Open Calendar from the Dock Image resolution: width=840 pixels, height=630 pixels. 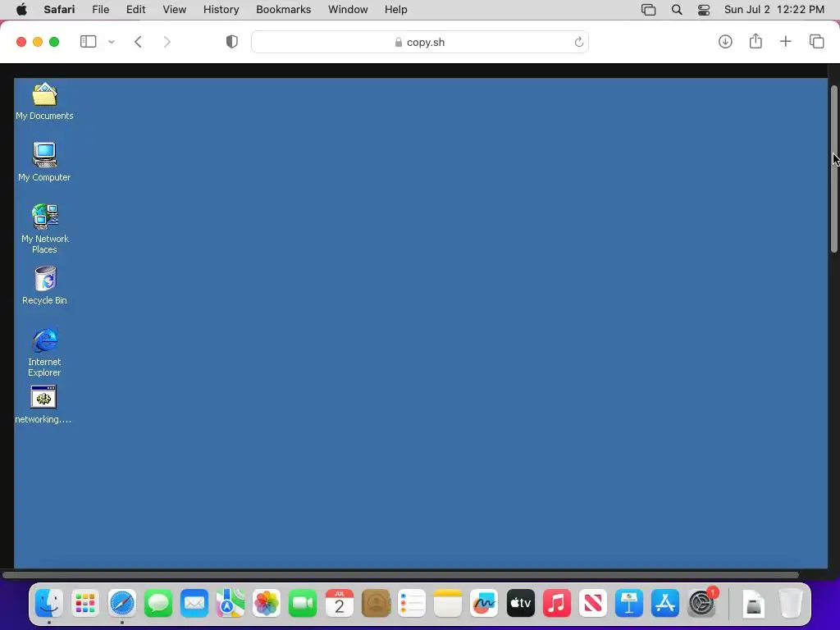(339, 604)
